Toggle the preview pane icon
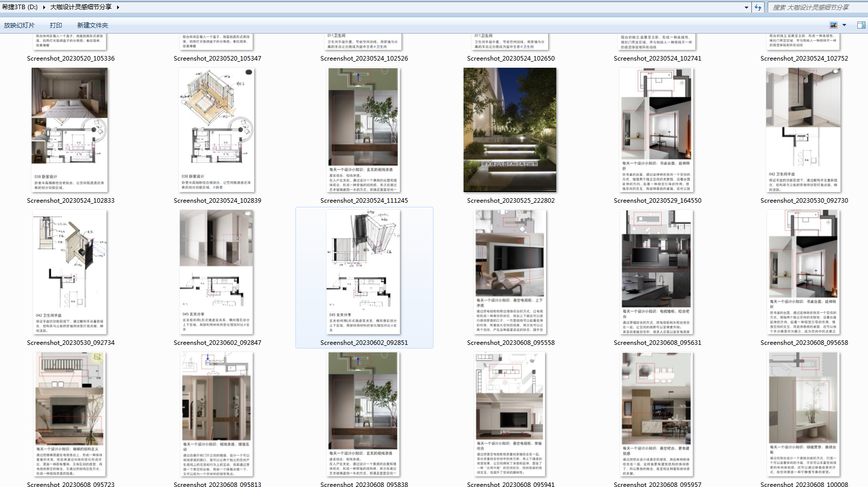Image resolution: width=868 pixels, height=487 pixels. [x=861, y=25]
